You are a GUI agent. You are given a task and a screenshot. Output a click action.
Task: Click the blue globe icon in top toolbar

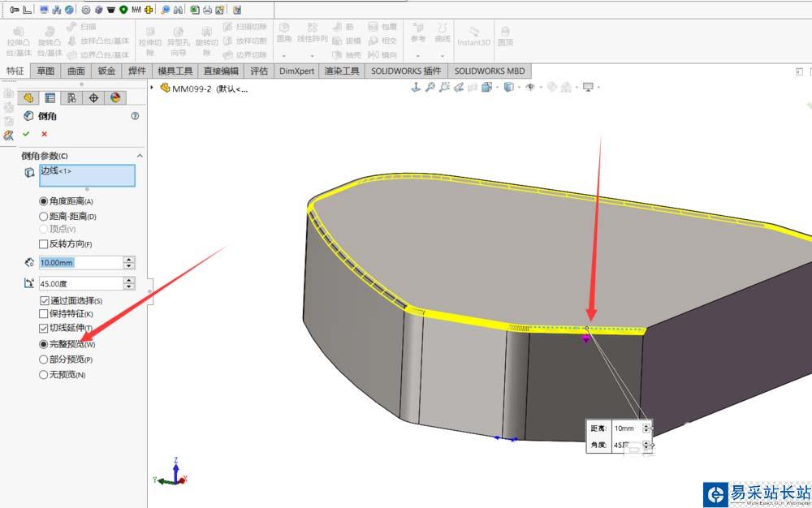[x=69, y=10]
